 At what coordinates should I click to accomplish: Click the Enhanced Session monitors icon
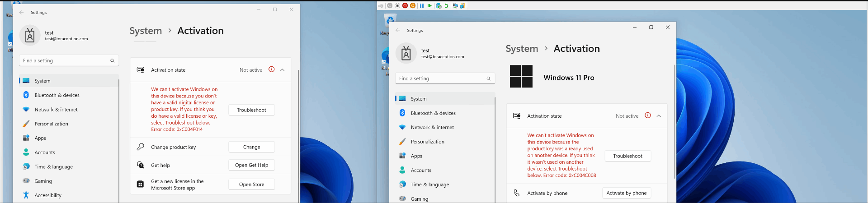click(455, 5)
